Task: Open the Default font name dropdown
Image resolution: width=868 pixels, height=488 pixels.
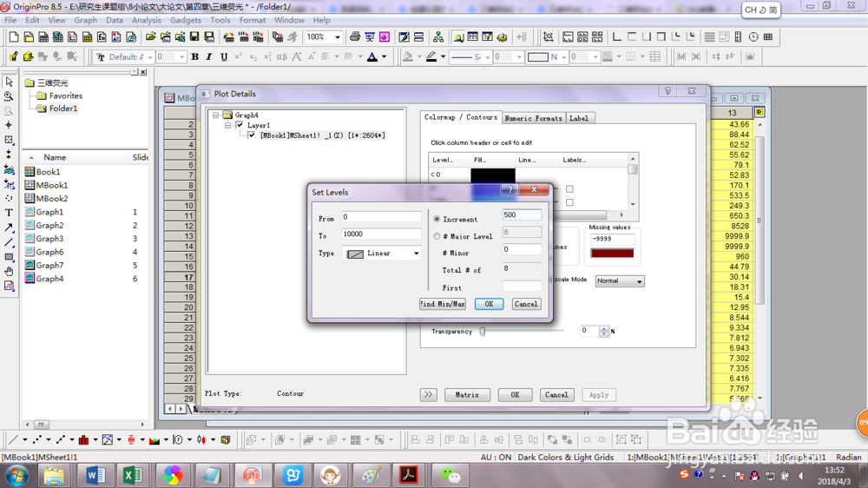Action: point(149,57)
